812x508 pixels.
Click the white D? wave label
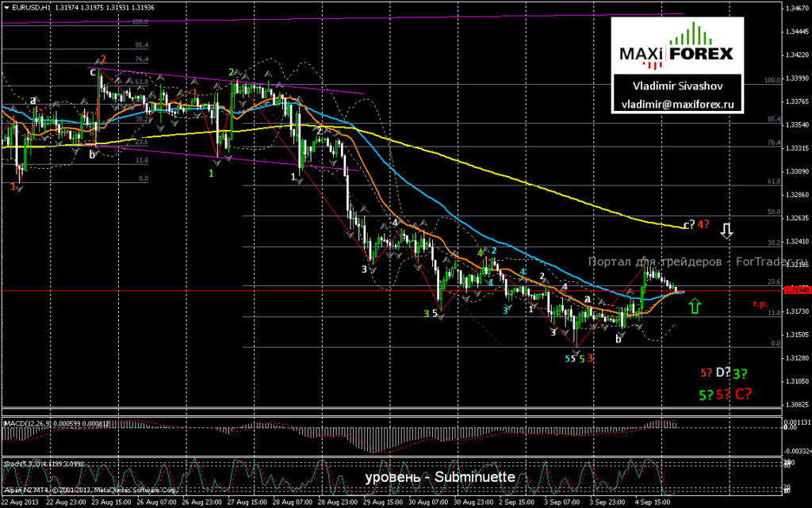click(x=723, y=372)
